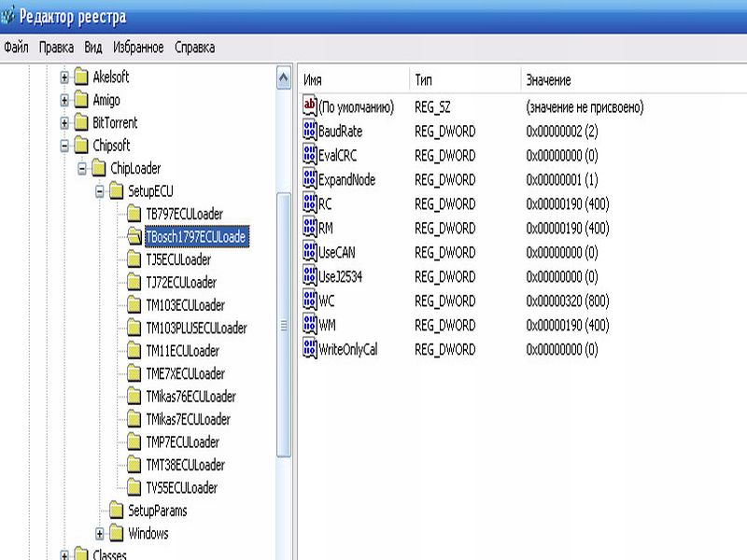Select the TME7XECULoader key
The image size is (747, 560).
[185, 373]
